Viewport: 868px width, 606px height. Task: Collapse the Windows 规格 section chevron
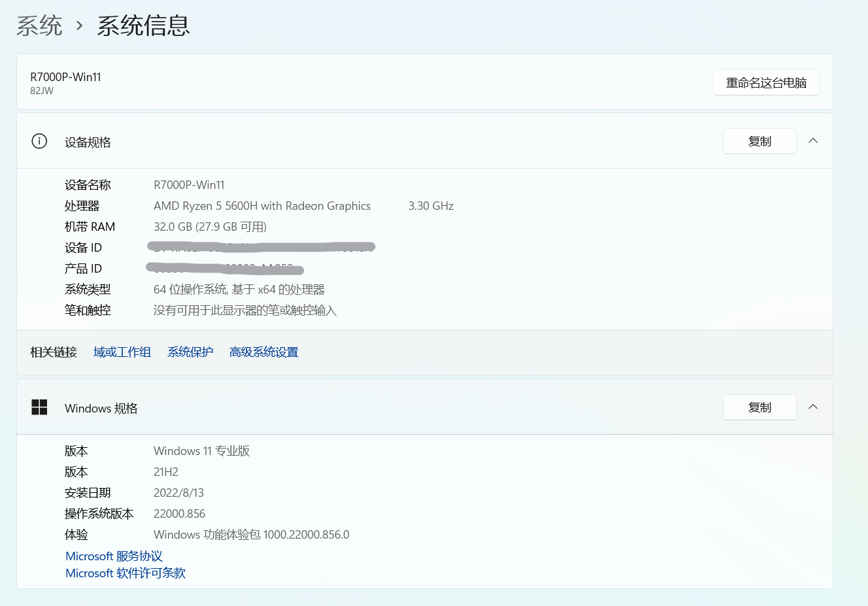click(812, 407)
